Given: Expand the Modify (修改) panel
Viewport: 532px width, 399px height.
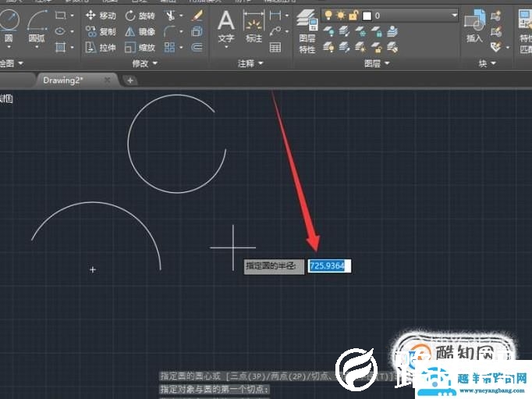Looking at the screenshot, I should click(x=144, y=63).
